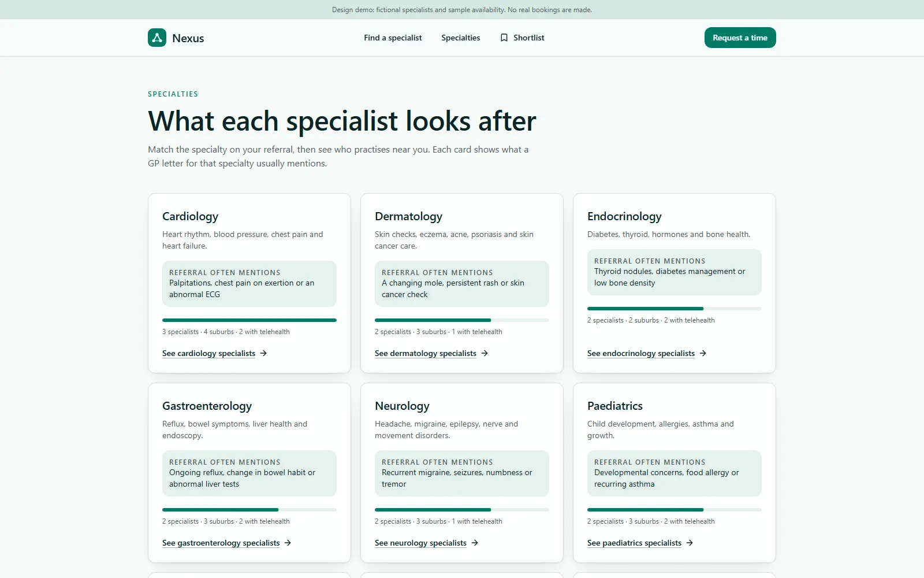Go to the Specialties nav item
The width and height of the screenshot is (924, 578).
tap(461, 38)
